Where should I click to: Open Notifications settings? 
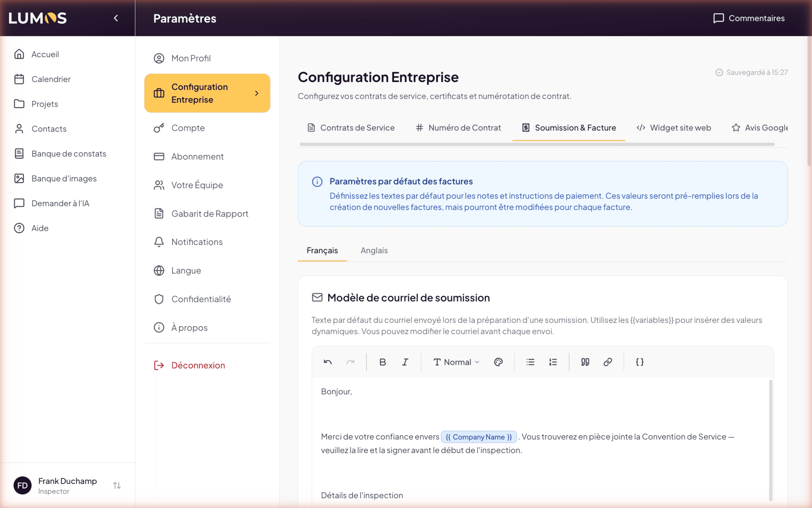pyautogui.click(x=207, y=242)
